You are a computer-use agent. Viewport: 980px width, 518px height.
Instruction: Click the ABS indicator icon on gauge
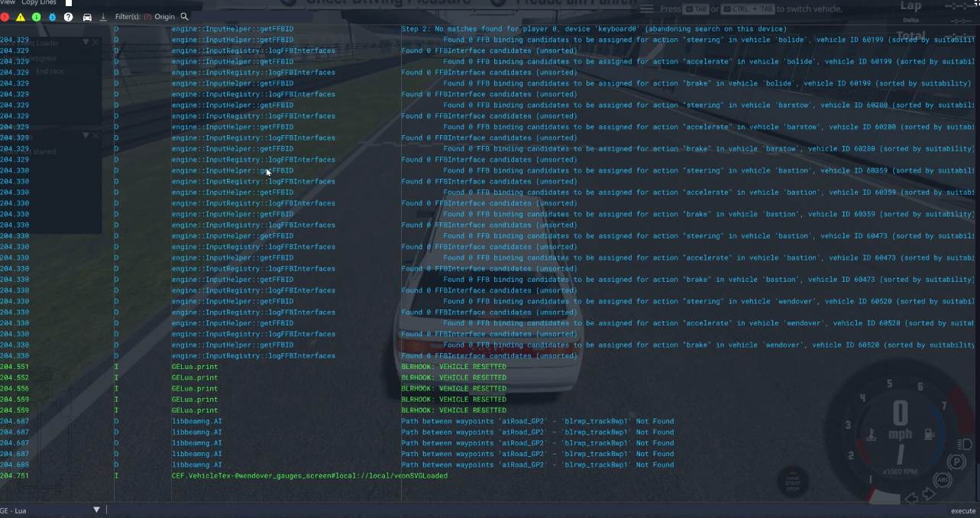(943, 480)
